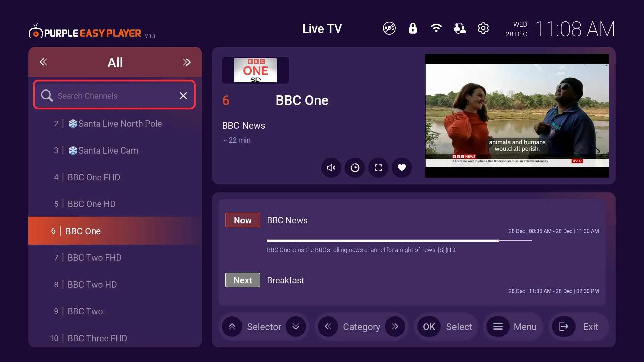This screenshot has width=644, height=362.
Task: Select channel 4 BBC One FHD
Action: pos(115,177)
